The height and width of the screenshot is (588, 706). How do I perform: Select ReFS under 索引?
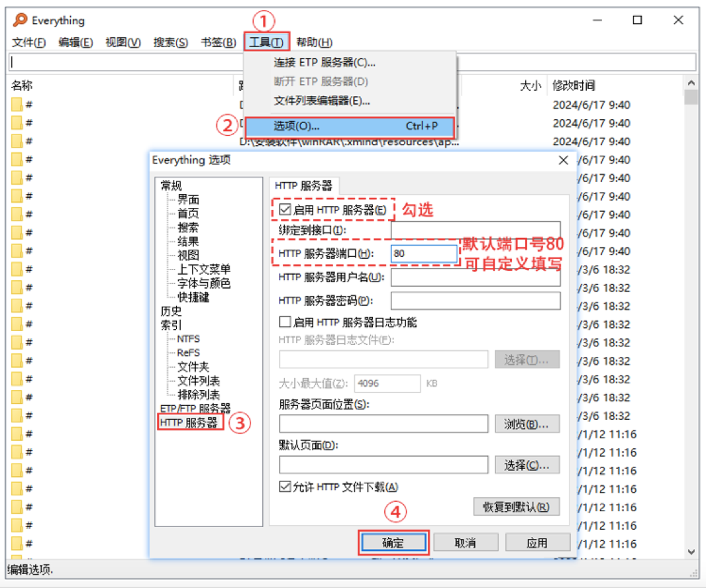[188, 353]
